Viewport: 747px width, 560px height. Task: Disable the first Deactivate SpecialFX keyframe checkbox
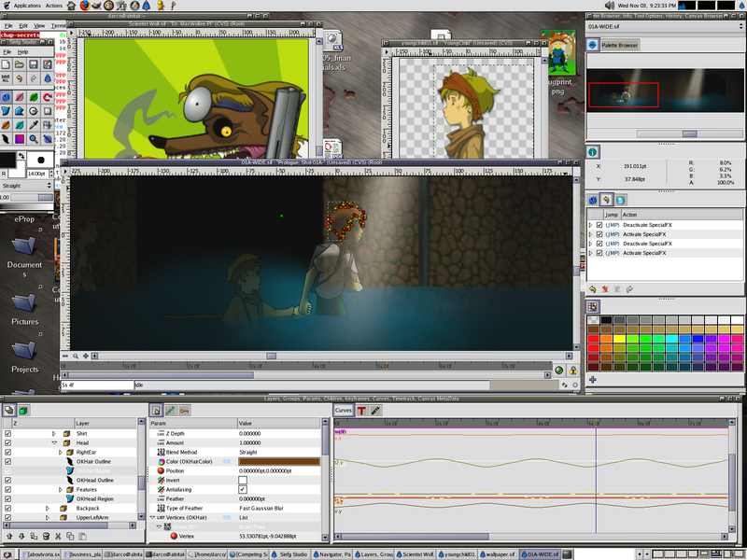(599, 226)
